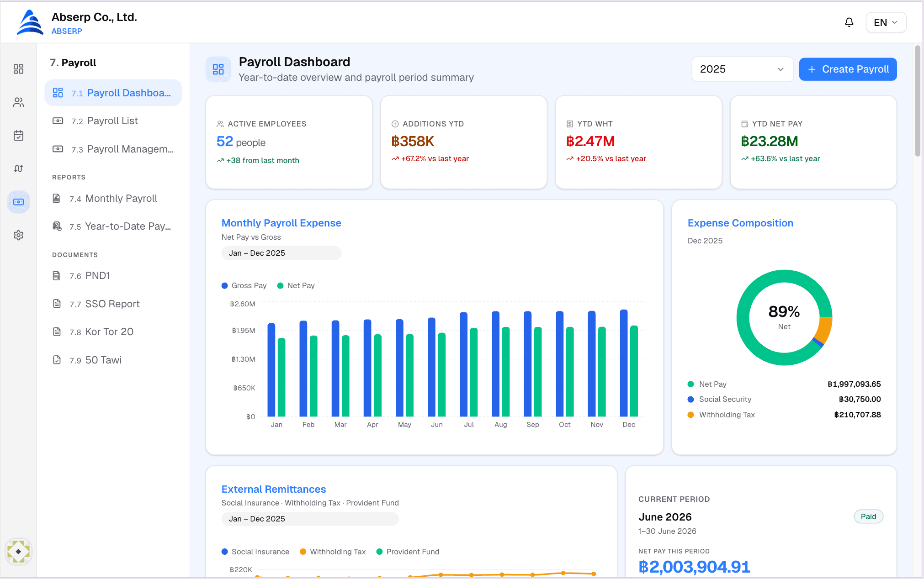Viewport: 924px width, 579px height.
Task: Open the calendar check icon in left rail
Action: point(18,136)
